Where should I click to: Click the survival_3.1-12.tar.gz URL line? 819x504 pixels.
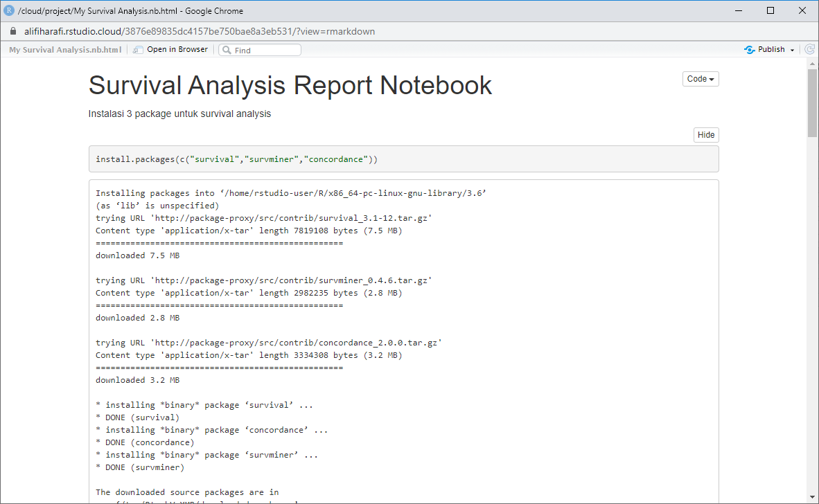click(264, 218)
